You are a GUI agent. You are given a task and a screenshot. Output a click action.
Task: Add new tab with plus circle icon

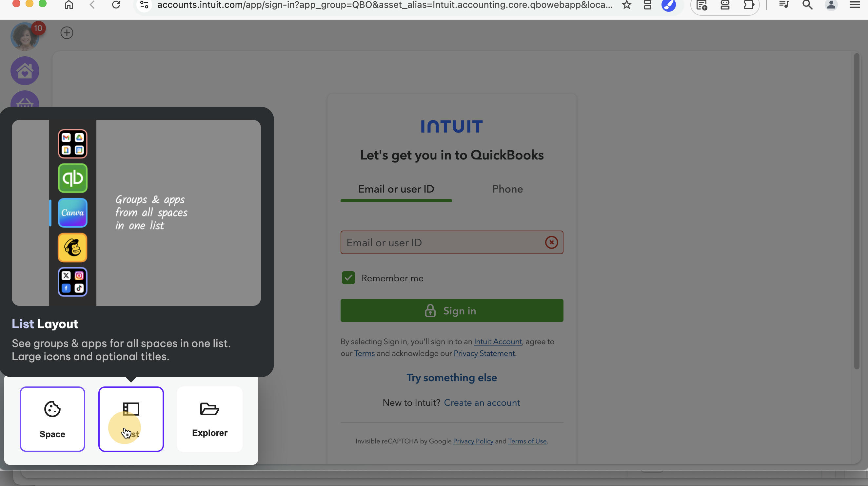(67, 33)
